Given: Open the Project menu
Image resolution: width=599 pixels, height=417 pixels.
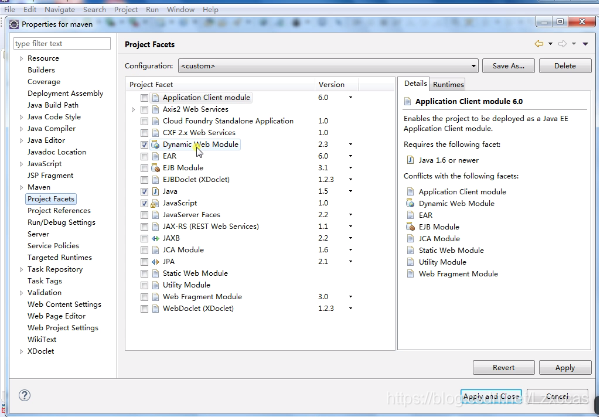Looking at the screenshot, I should pyautogui.click(x=126, y=10).
